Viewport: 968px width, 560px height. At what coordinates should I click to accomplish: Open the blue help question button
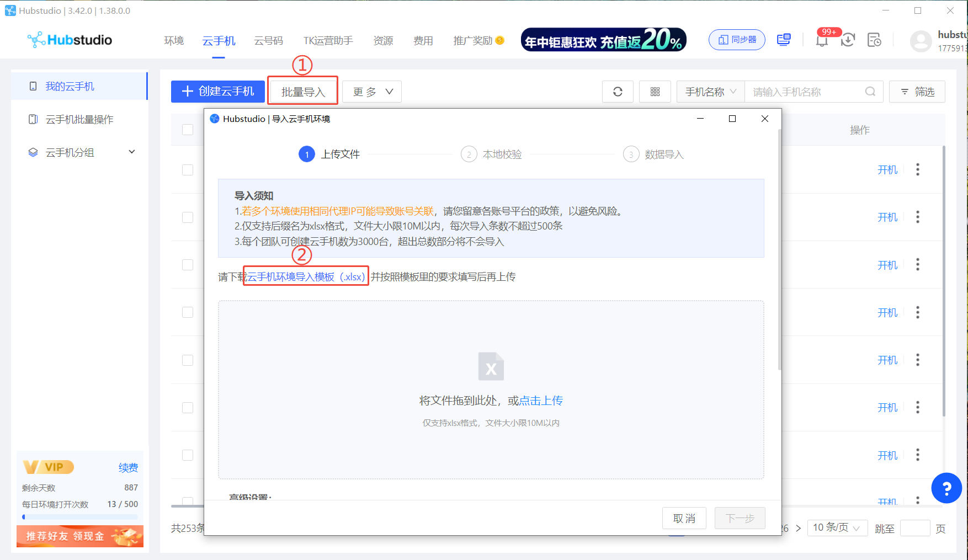946,488
